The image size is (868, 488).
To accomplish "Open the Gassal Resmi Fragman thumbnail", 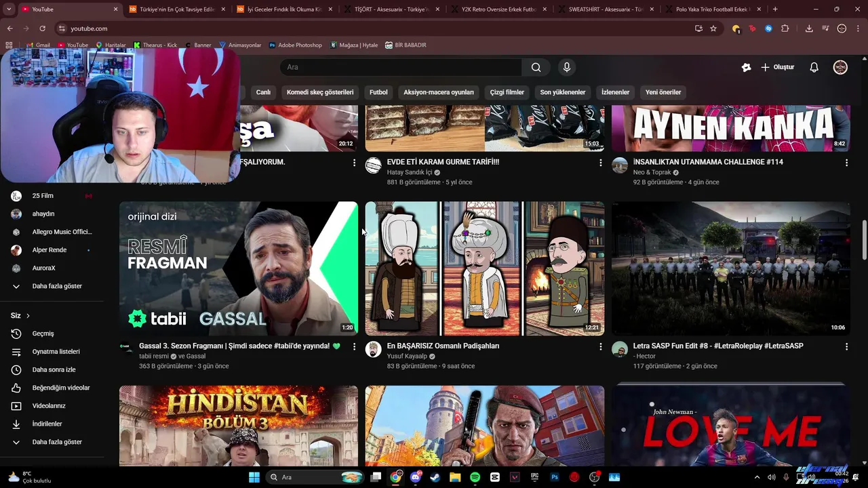I will (239, 268).
